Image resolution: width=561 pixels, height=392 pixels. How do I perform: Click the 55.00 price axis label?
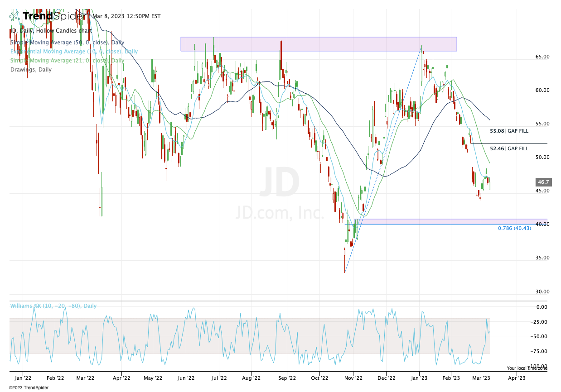[x=543, y=124]
